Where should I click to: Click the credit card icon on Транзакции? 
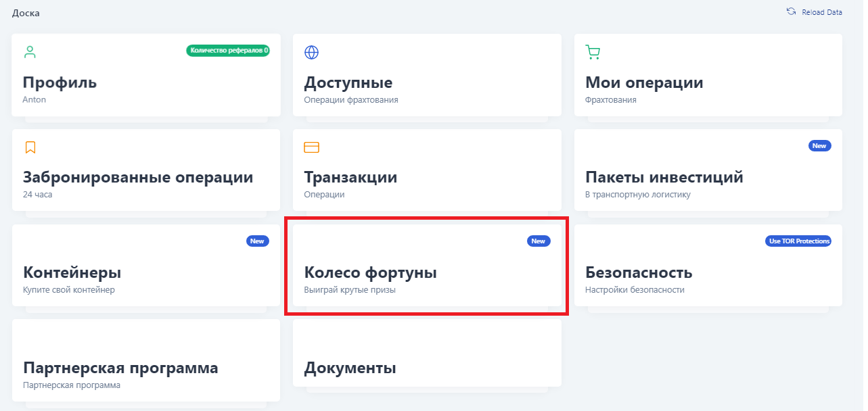pos(311,147)
